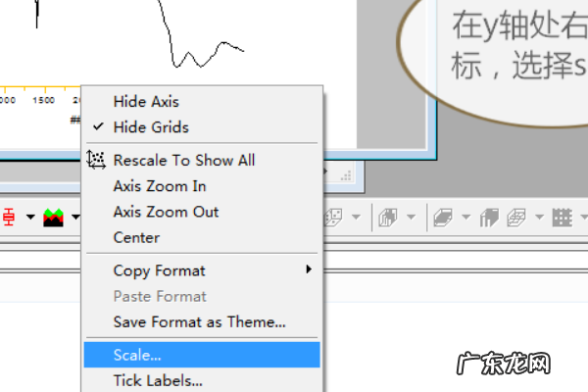The width and height of the screenshot is (588, 392).
Task: Choose Save Format as Theme...
Action: [x=200, y=321]
